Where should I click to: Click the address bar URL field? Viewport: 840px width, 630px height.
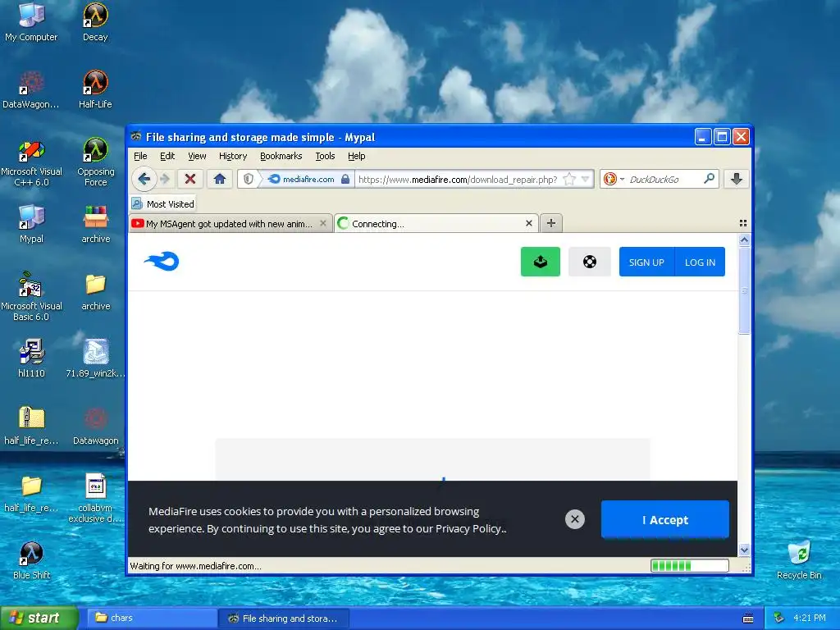[x=459, y=180]
